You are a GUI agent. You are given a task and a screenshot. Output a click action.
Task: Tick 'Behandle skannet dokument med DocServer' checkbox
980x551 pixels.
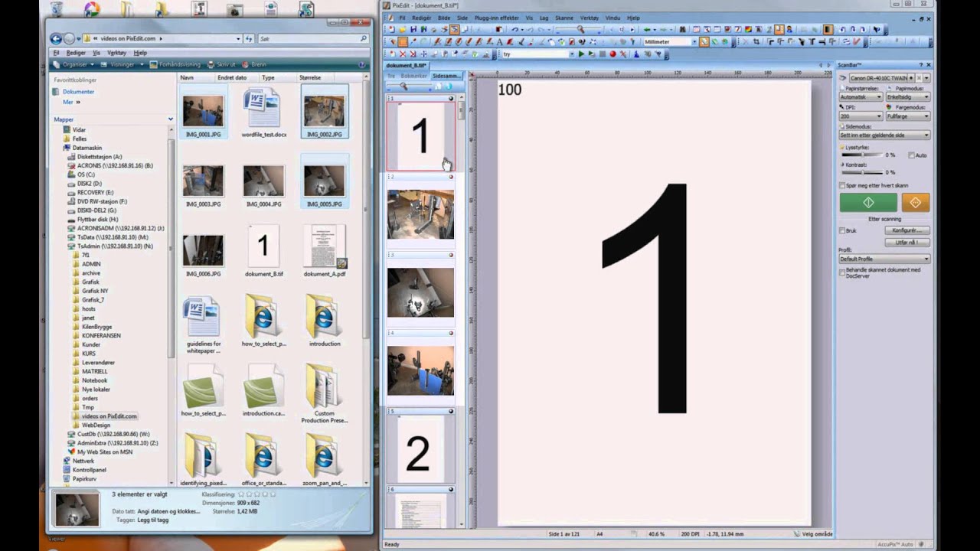(842, 272)
